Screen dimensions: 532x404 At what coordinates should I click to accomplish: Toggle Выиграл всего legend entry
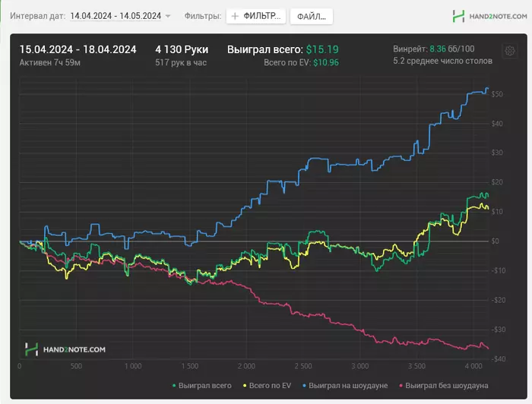202,385
